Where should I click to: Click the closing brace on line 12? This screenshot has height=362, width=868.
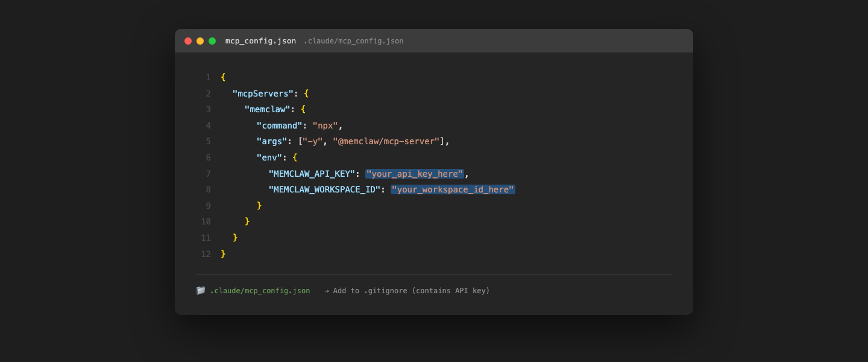tap(224, 253)
